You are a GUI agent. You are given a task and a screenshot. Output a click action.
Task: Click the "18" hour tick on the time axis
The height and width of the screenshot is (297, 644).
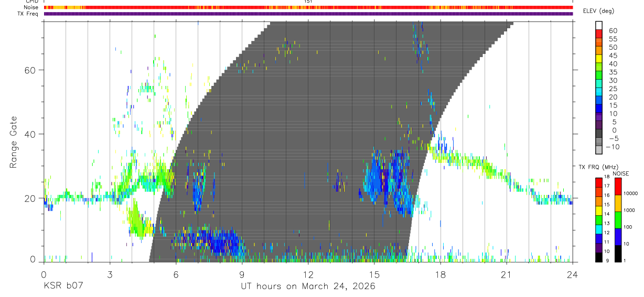pyautogui.click(x=441, y=274)
